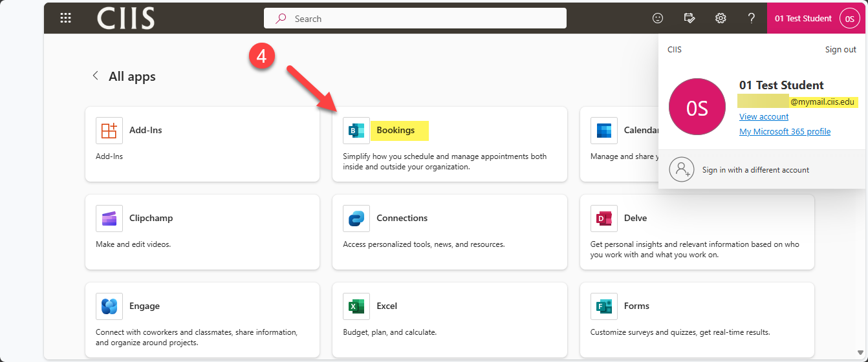The height and width of the screenshot is (362, 868).
Task: Click the Clipchamp card title
Action: [151, 218]
